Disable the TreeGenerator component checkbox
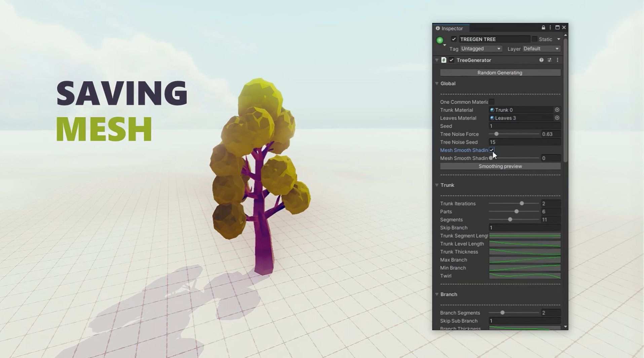This screenshot has width=644, height=358. (452, 60)
